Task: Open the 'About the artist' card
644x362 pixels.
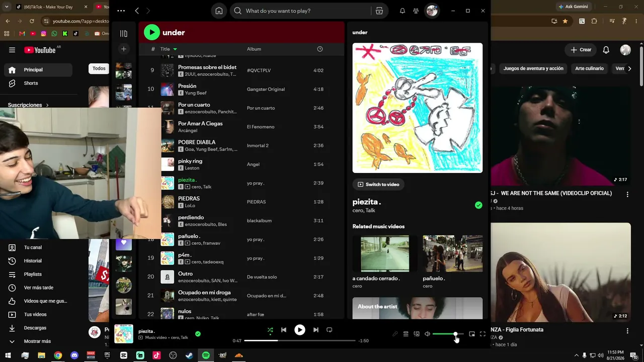Action: pyautogui.click(x=418, y=308)
